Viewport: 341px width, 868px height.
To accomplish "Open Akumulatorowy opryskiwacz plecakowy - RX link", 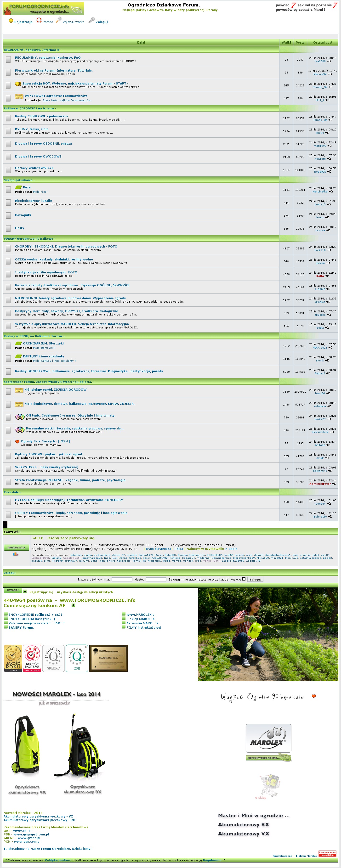I will point(39,820).
